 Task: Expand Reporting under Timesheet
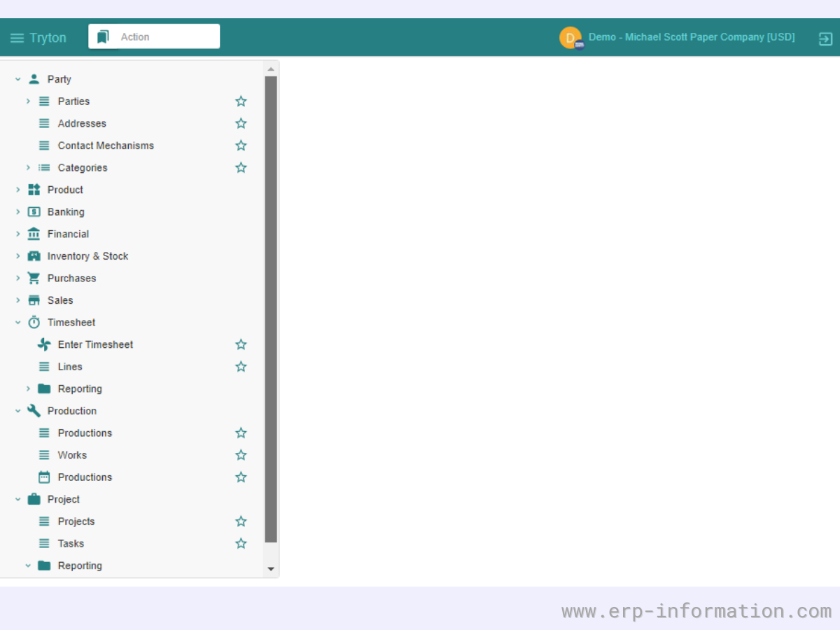(x=28, y=388)
